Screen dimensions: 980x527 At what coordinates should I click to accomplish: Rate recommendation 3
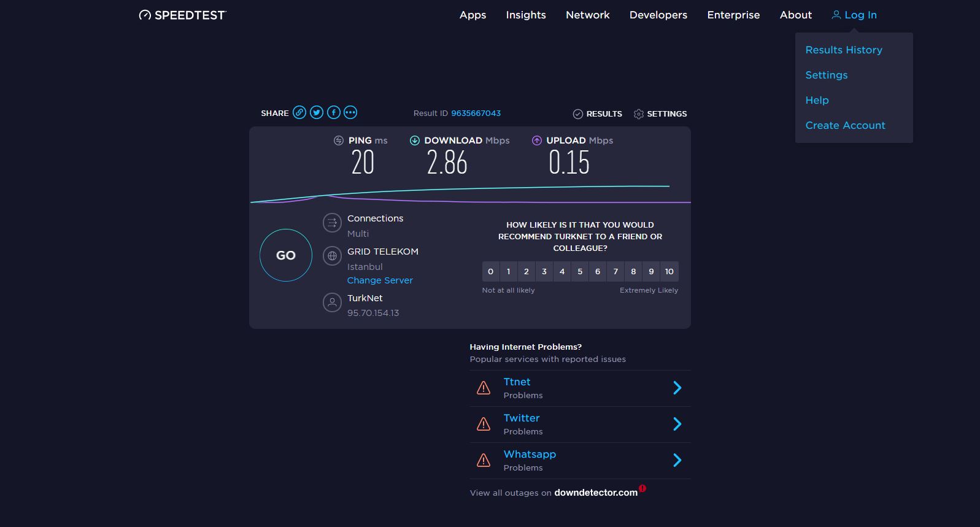tap(544, 271)
